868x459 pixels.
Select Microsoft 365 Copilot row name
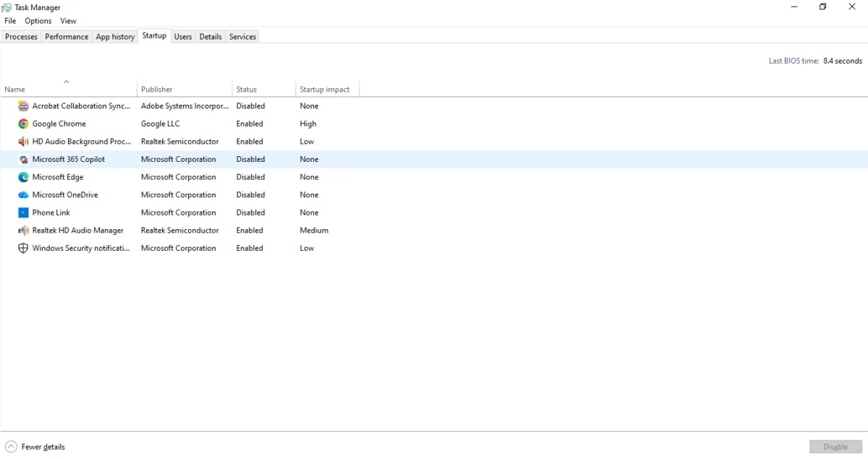[69, 159]
